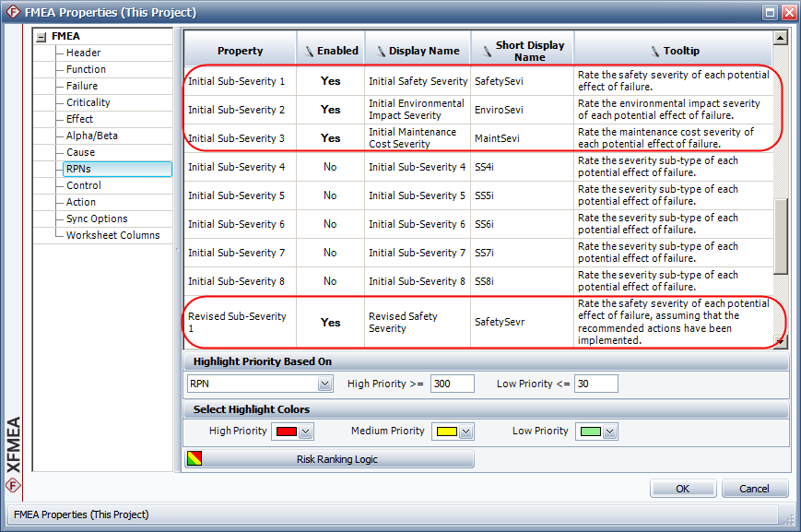This screenshot has width=801, height=532.
Task: Open the Medium Priority color dropdown
Action: tap(466, 432)
